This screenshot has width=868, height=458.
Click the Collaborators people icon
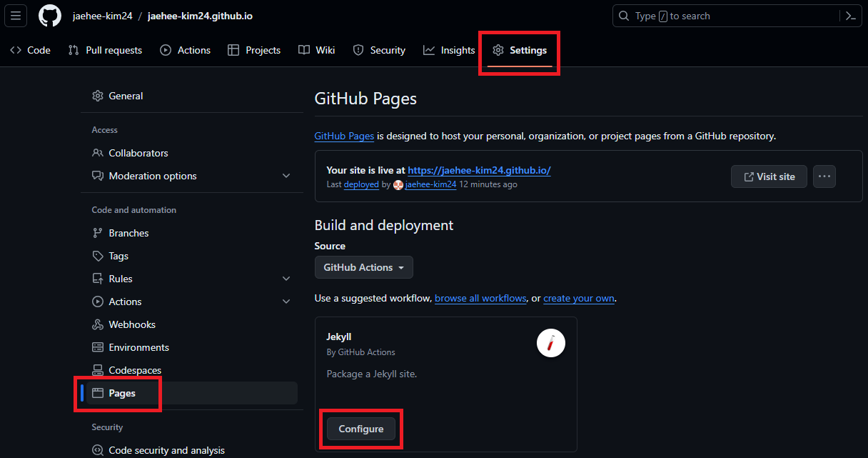pos(98,153)
